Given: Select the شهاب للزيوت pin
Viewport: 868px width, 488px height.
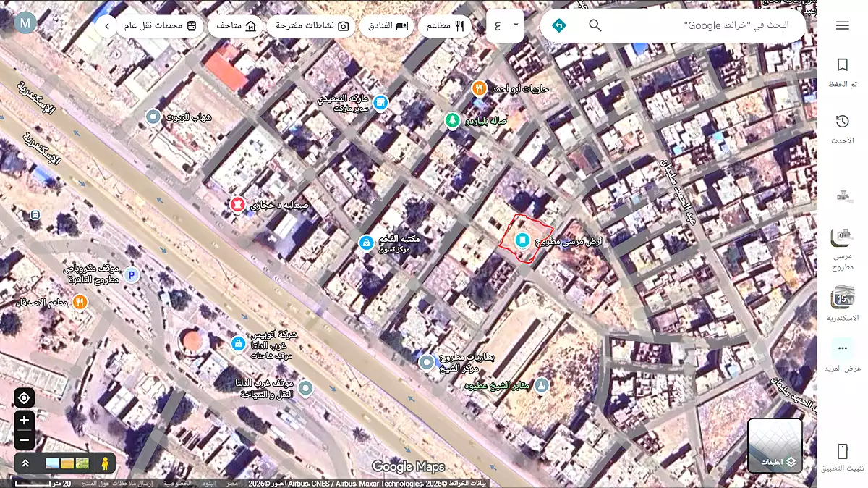Looking at the screenshot, I should tap(153, 117).
